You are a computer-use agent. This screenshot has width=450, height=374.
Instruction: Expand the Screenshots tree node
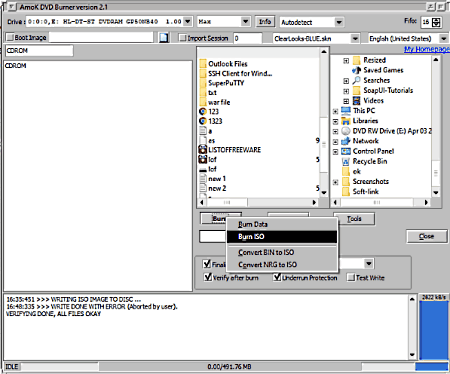(x=335, y=182)
